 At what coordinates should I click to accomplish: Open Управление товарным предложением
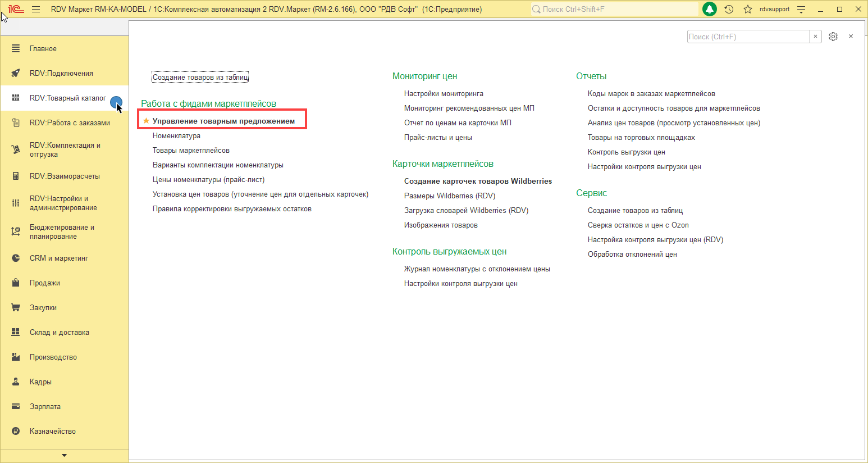(x=223, y=121)
